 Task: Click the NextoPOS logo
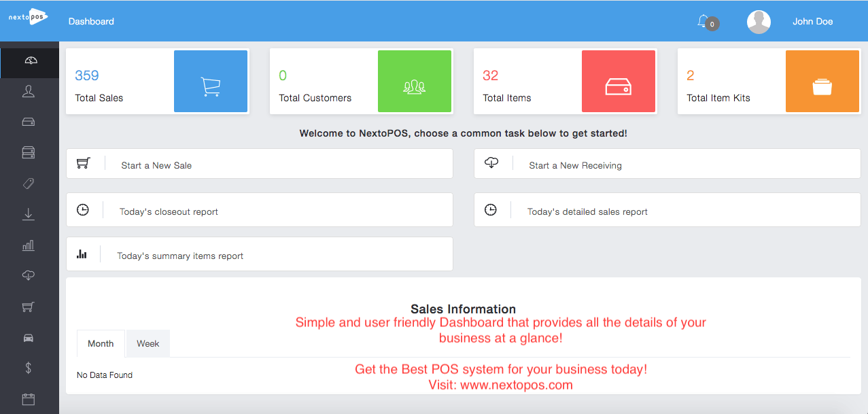click(29, 16)
